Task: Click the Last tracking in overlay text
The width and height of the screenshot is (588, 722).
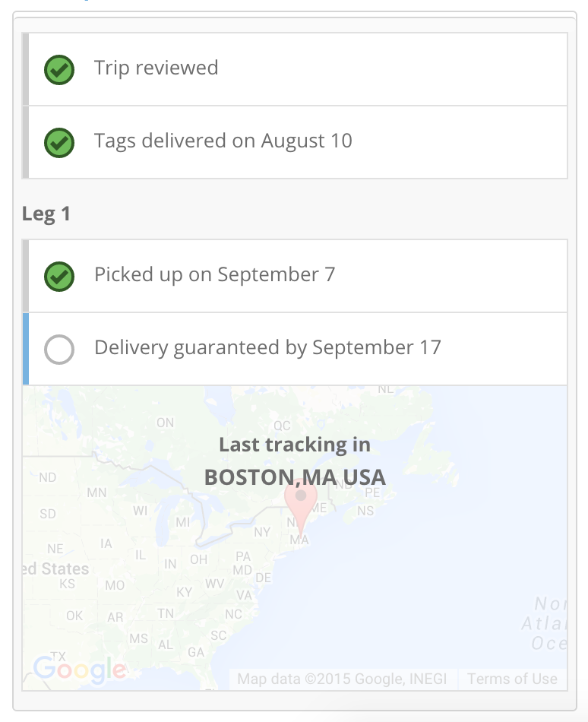Action: (295, 445)
